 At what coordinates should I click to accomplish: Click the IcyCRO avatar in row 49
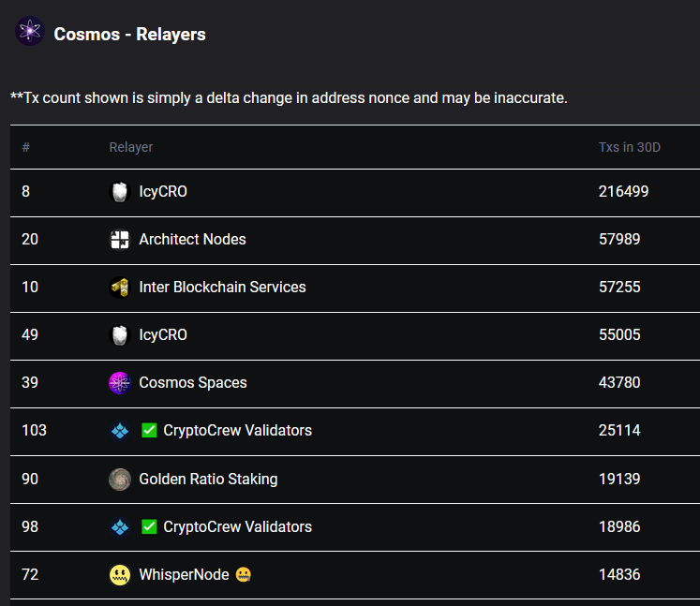(120, 335)
